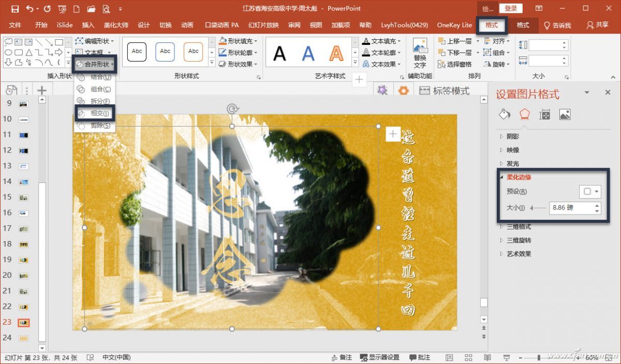
Task: Expand the 阴影 (Shadow) section
Action: 512,136
